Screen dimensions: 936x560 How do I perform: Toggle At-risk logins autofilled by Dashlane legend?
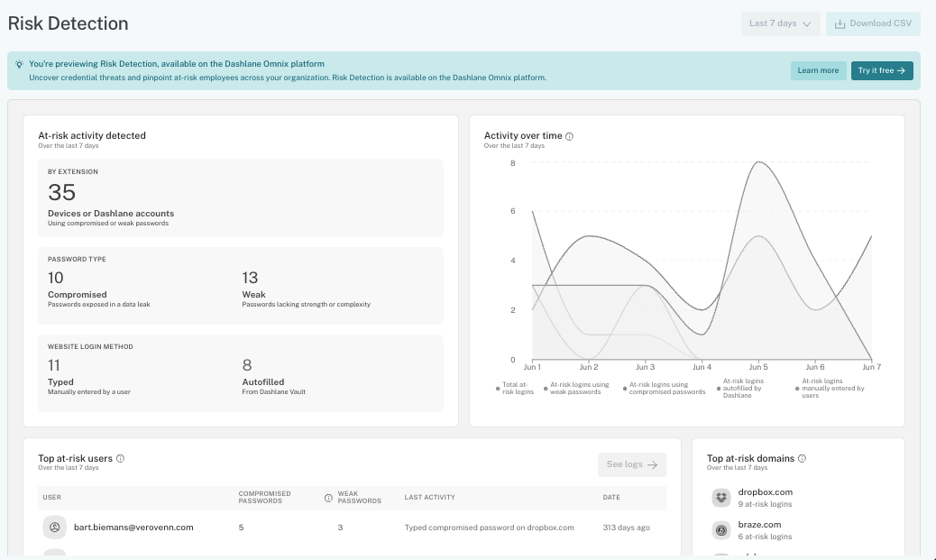click(x=740, y=388)
